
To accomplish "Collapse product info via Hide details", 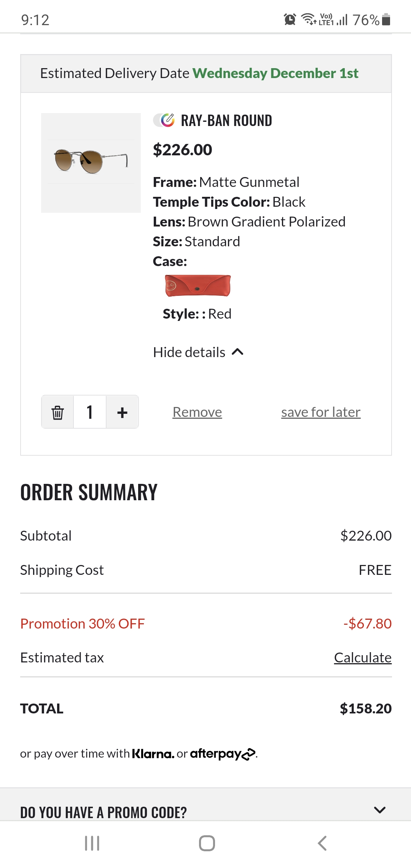I will 198,352.
